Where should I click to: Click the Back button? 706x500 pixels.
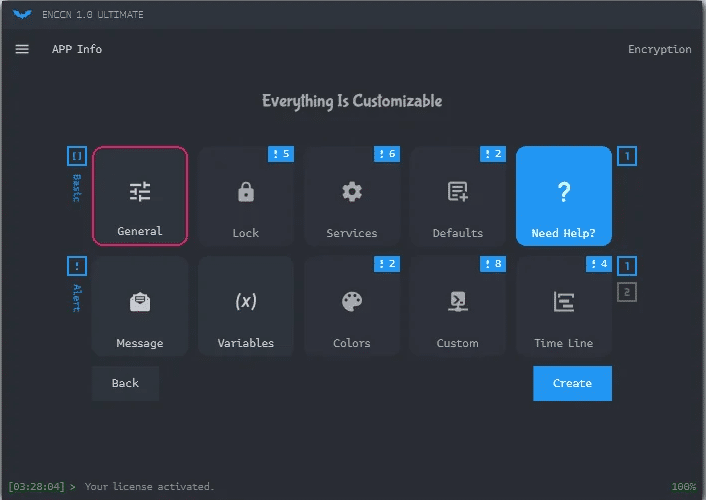pyautogui.click(x=125, y=383)
